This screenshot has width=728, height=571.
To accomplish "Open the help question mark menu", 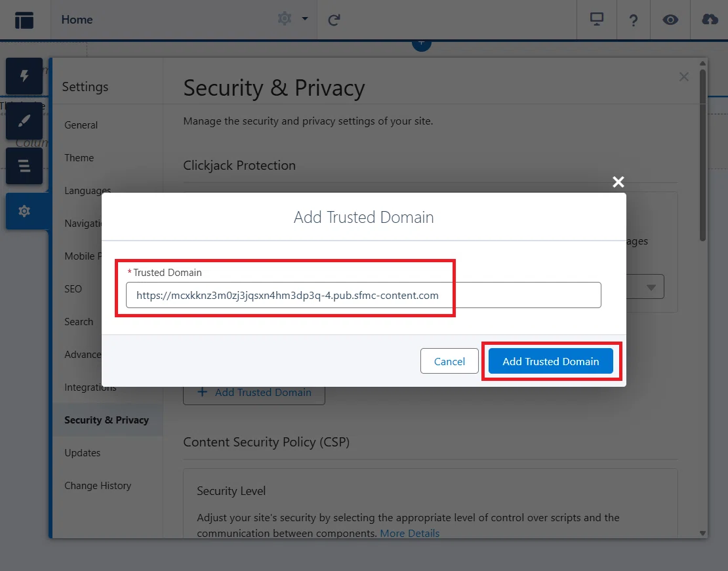I will pyautogui.click(x=634, y=20).
